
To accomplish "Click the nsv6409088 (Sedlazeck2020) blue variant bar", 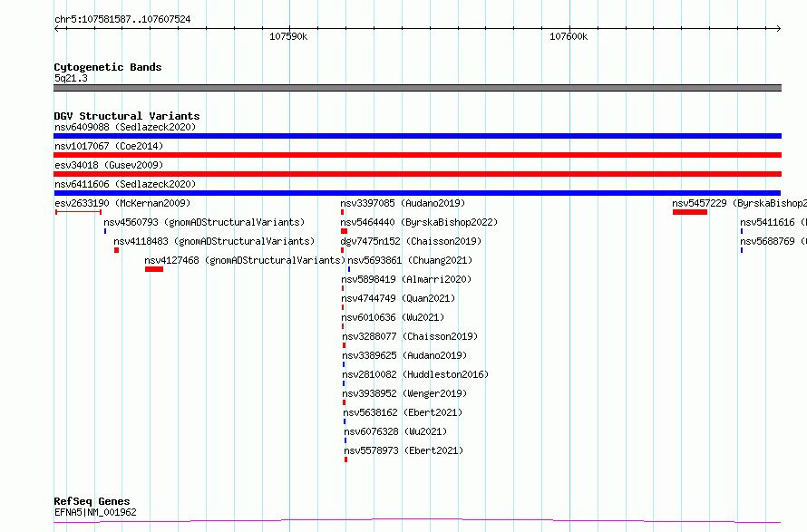I will pos(417,136).
